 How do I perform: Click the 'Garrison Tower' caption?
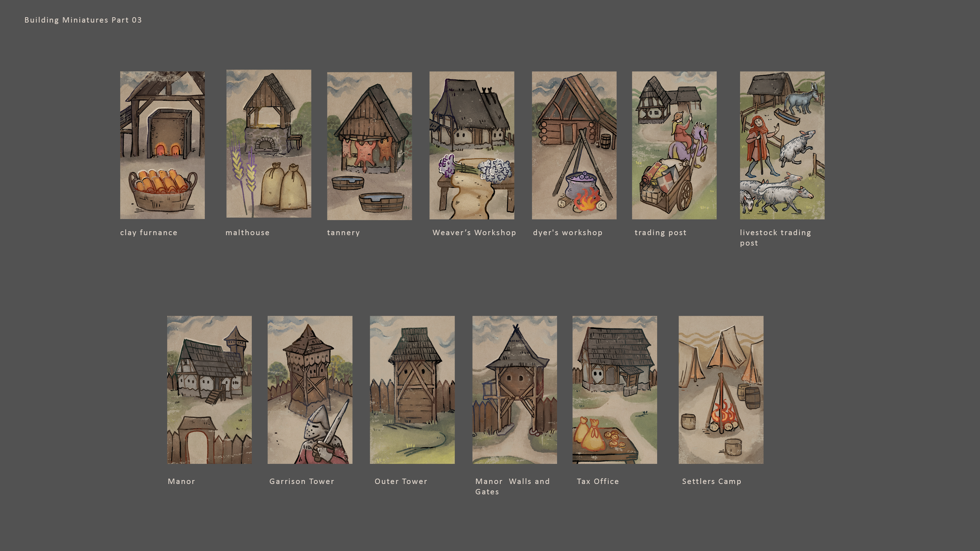click(x=302, y=481)
